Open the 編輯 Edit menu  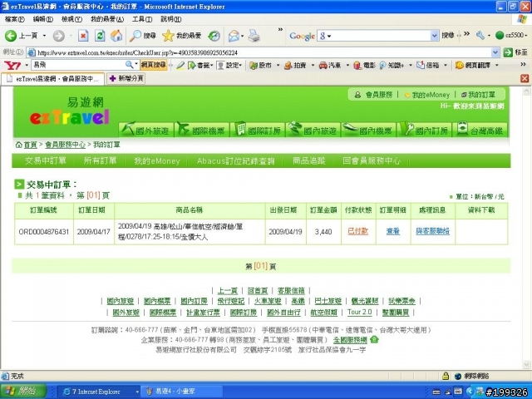(42, 19)
